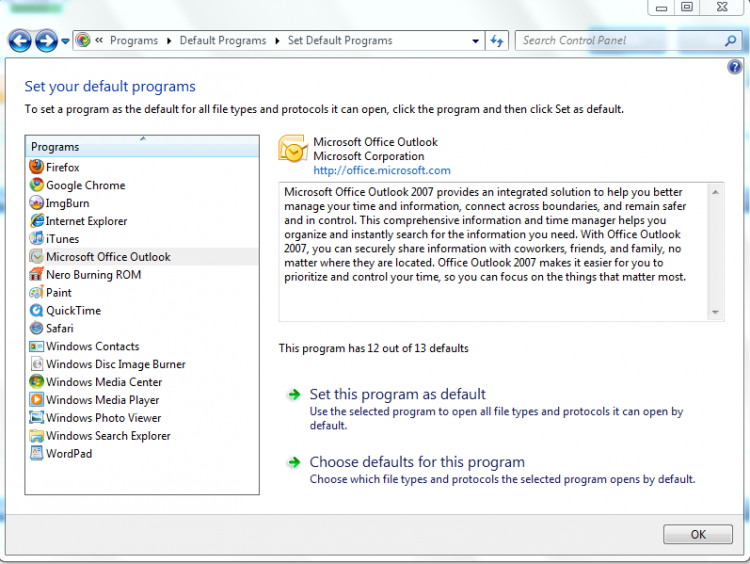This screenshot has height=564, width=750.
Task: Click the large Outlook icon beside program name
Action: point(292,149)
